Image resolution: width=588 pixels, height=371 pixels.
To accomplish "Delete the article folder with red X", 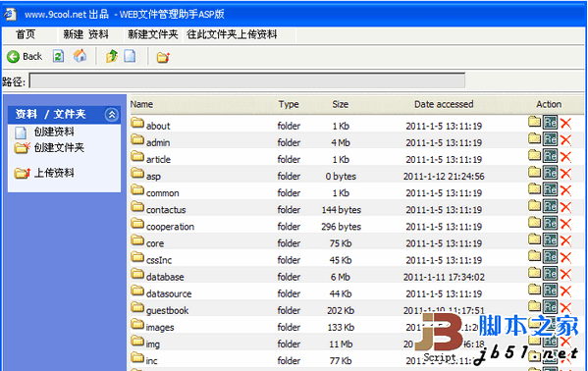I will point(565,157).
